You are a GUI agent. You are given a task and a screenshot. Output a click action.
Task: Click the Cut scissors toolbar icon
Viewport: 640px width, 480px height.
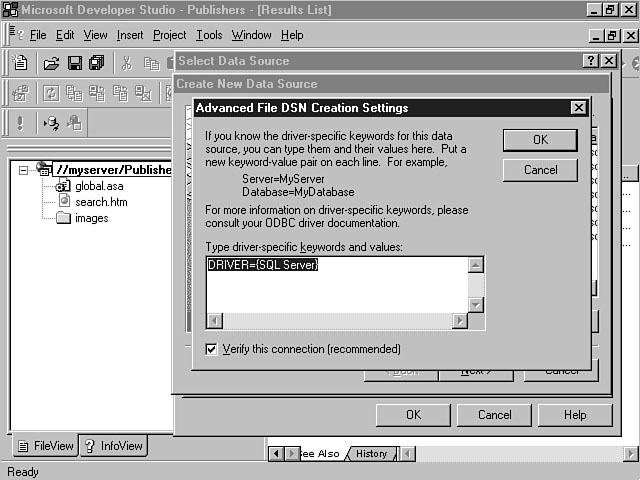click(x=127, y=63)
